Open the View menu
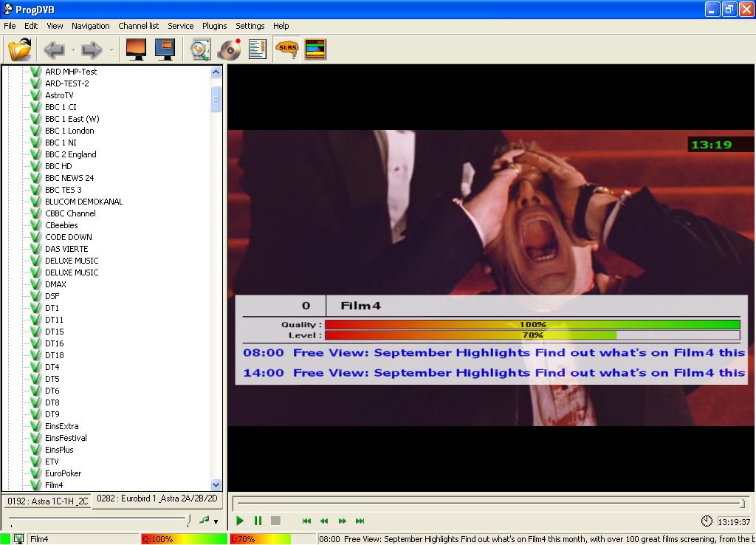756x545 pixels. (55, 26)
